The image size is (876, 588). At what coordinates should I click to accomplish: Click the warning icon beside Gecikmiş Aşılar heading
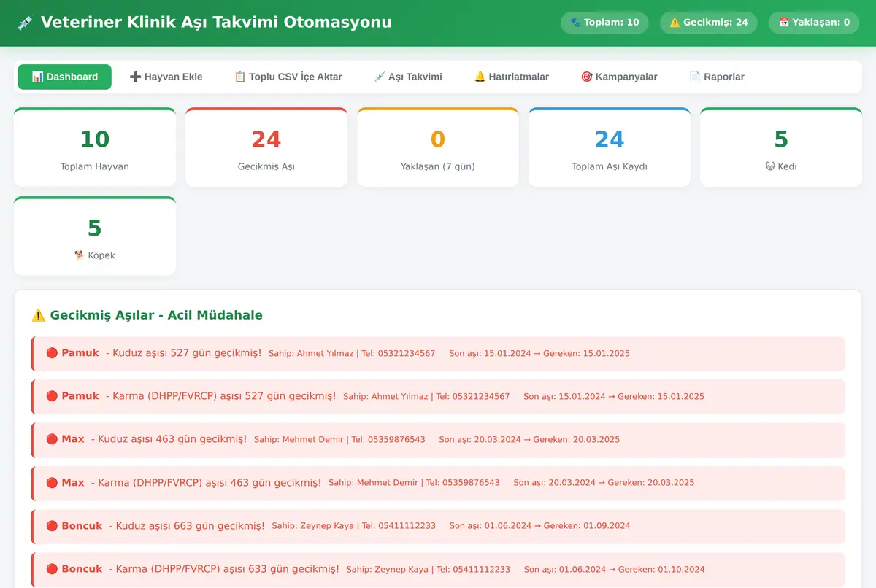coord(39,315)
